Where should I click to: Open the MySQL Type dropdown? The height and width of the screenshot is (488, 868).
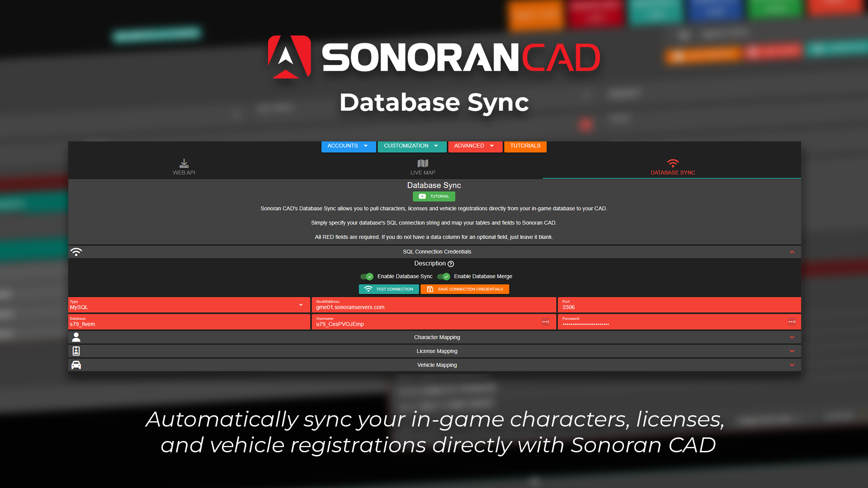pyautogui.click(x=301, y=305)
